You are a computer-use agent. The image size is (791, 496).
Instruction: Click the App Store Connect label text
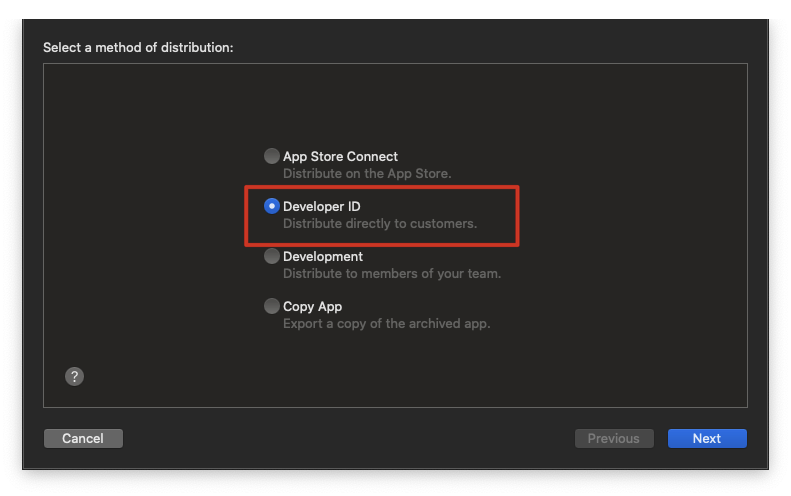click(340, 156)
